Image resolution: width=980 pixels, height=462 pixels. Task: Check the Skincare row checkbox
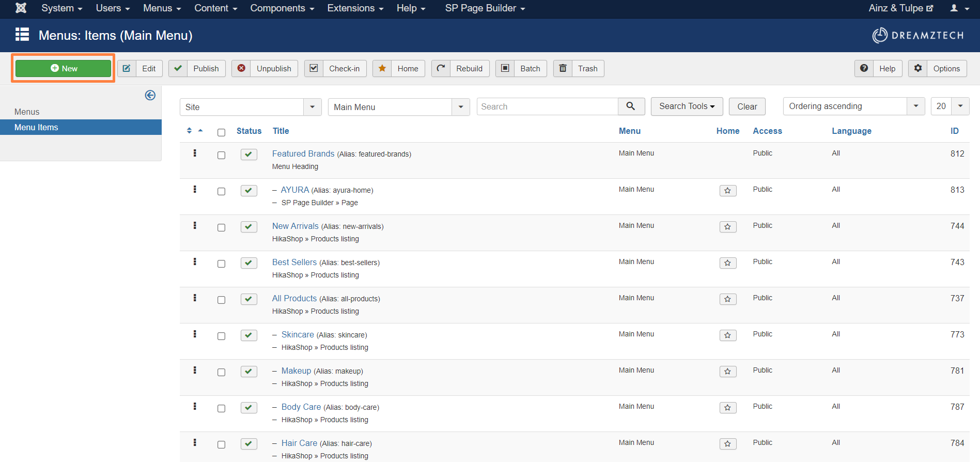[x=222, y=336]
